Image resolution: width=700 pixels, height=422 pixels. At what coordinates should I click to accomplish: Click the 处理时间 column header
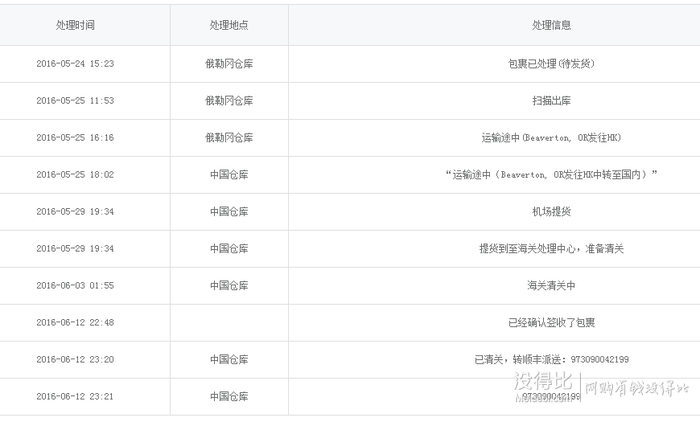tap(75, 25)
